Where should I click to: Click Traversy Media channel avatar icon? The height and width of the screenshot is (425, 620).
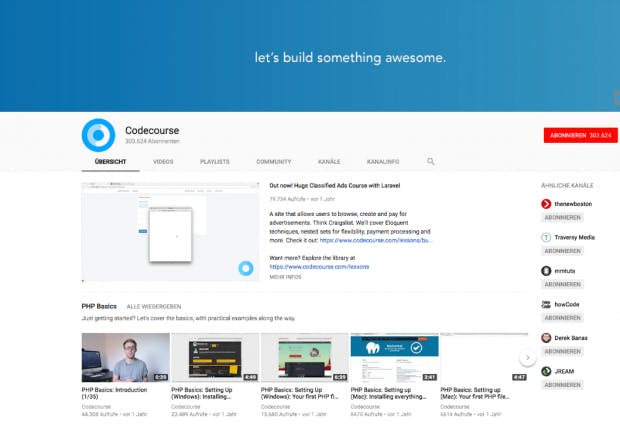[x=546, y=237]
